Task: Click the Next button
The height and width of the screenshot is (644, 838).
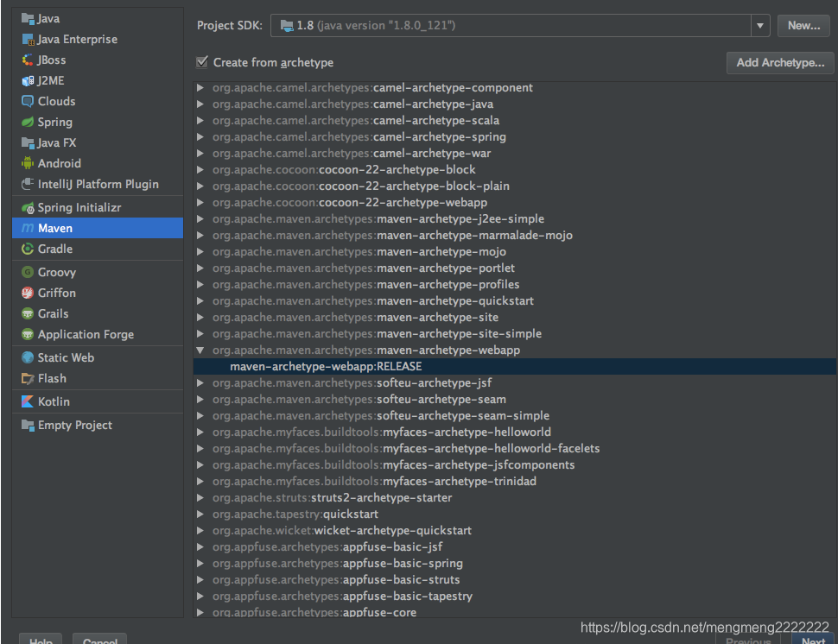Action: pos(813,639)
